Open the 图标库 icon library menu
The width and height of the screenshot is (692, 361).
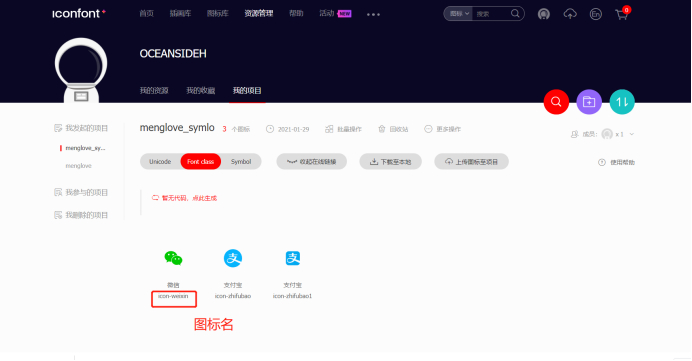pyautogui.click(x=218, y=14)
